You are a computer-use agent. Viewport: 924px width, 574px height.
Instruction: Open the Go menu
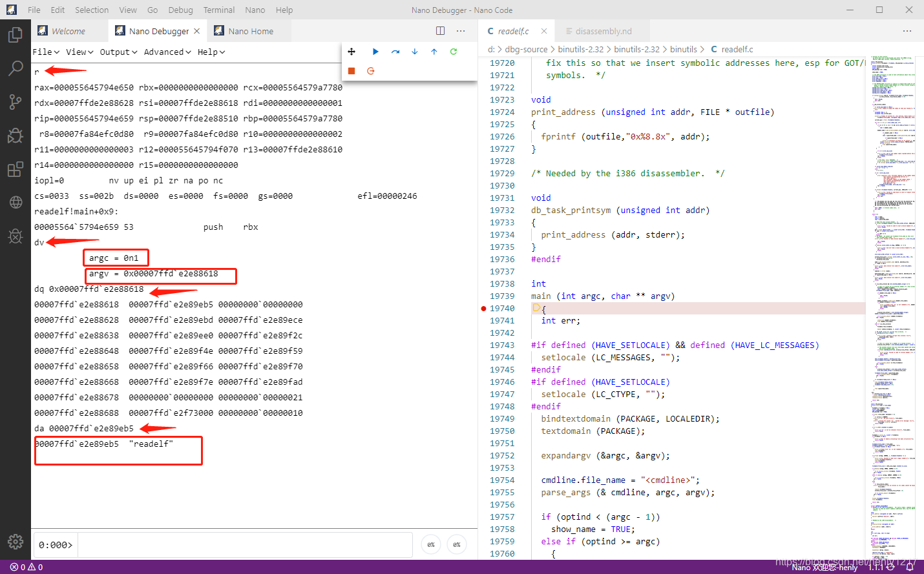coord(152,10)
